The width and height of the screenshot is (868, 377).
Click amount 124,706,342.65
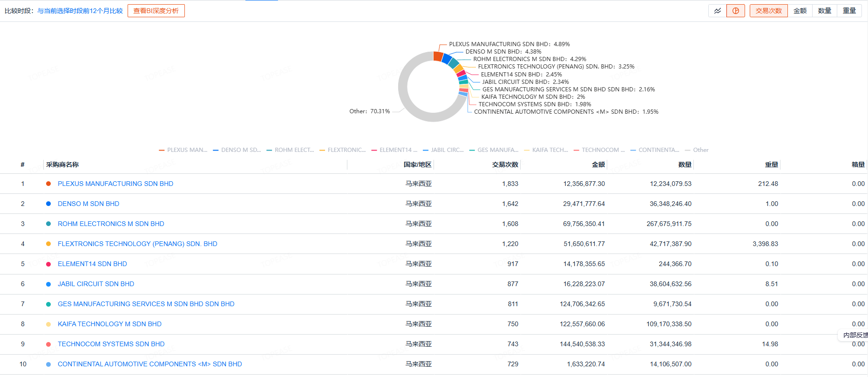[582, 304]
